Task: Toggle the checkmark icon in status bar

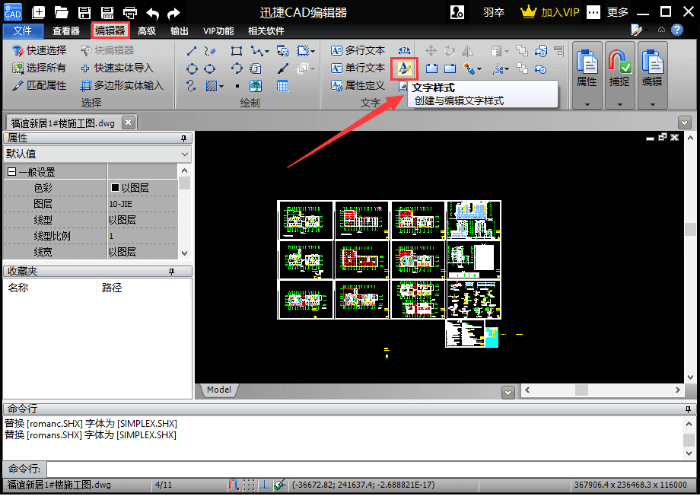Action: pyautogui.click(x=280, y=485)
